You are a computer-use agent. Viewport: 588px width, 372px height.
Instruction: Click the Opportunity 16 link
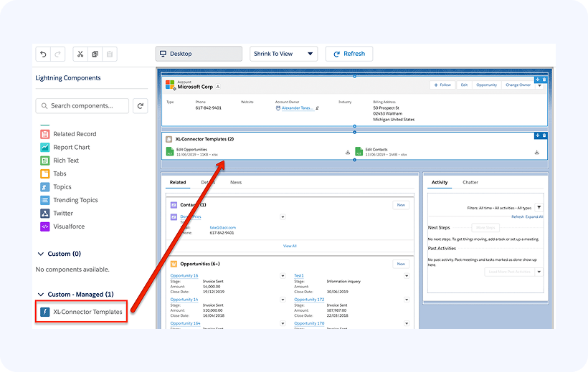click(x=184, y=276)
